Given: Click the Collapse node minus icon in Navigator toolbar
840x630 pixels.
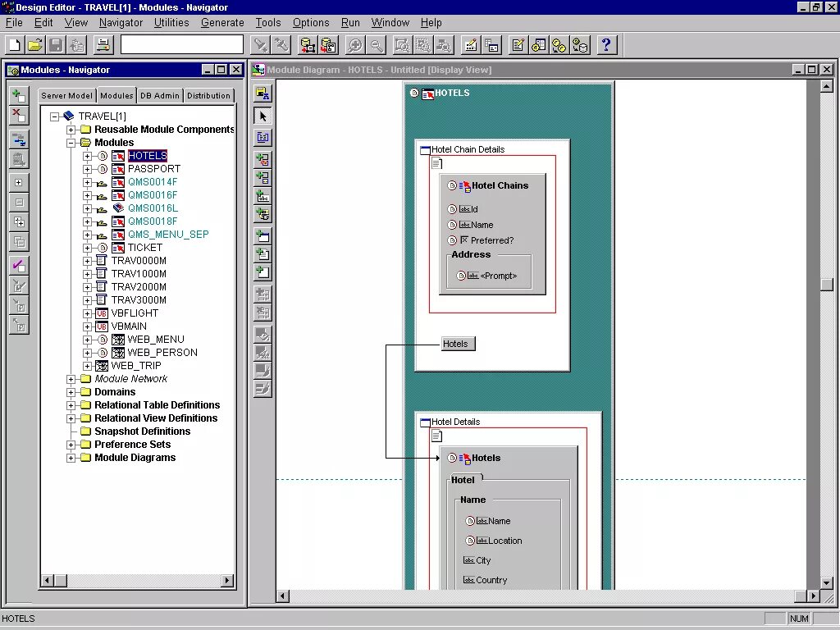Looking at the screenshot, I should [x=19, y=203].
